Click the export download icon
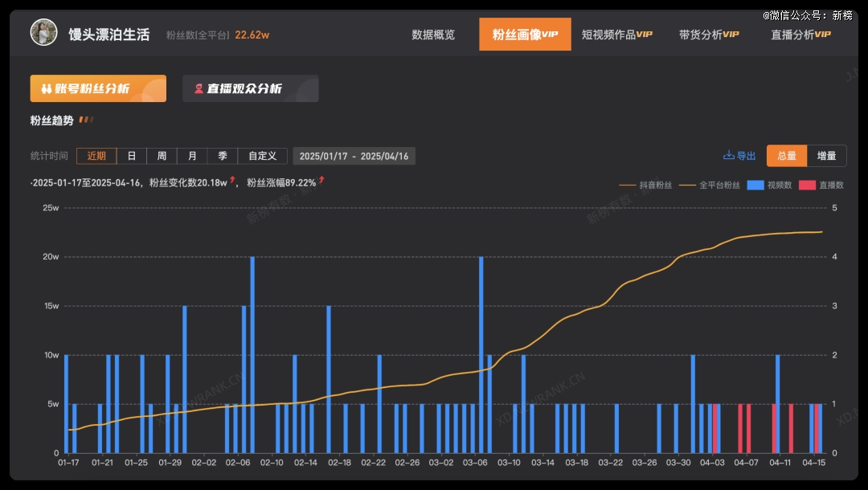Viewport: 868px width, 490px height. coord(728,155)
